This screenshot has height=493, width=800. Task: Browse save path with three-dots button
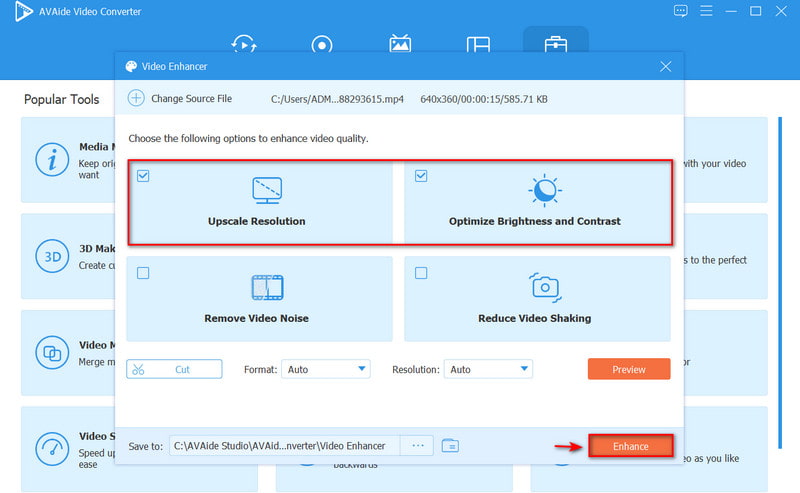point(417,446)
